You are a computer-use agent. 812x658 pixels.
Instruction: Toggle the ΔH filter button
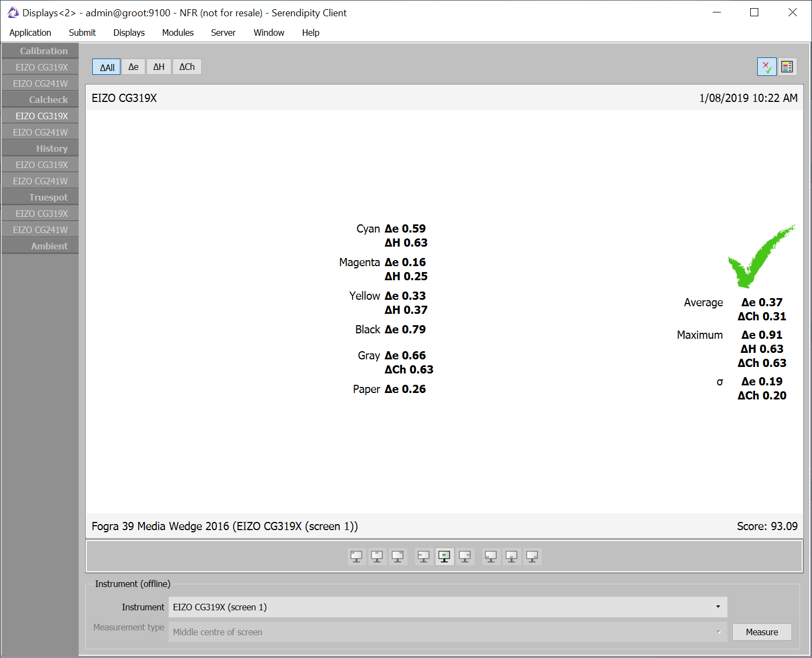point(159,67)
